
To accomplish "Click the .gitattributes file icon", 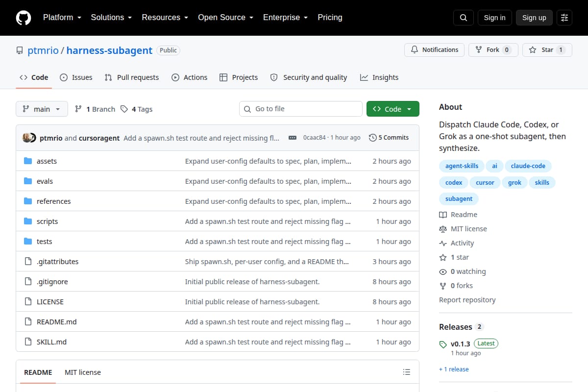I will click(x=28, y=262).
